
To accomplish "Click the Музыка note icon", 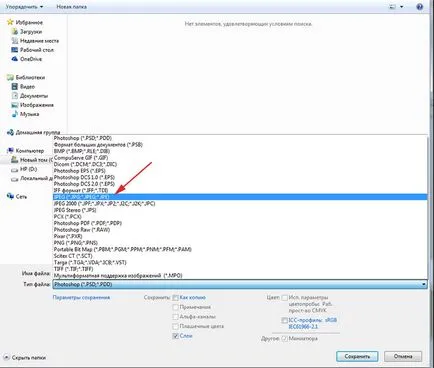I will click(x=15, y=114).
